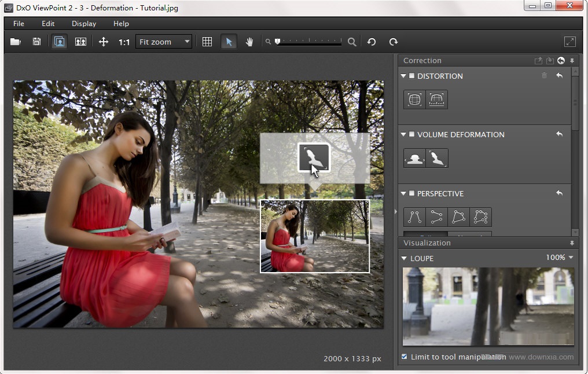The height and width of the screenshot is (374, 588).
Task: Select the automatic distortion correction tool
Action: 414,100
